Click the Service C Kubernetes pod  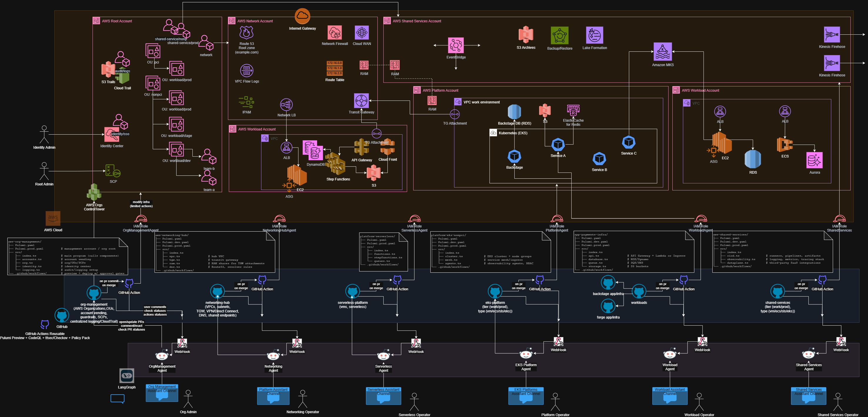(x=628, y=142)
